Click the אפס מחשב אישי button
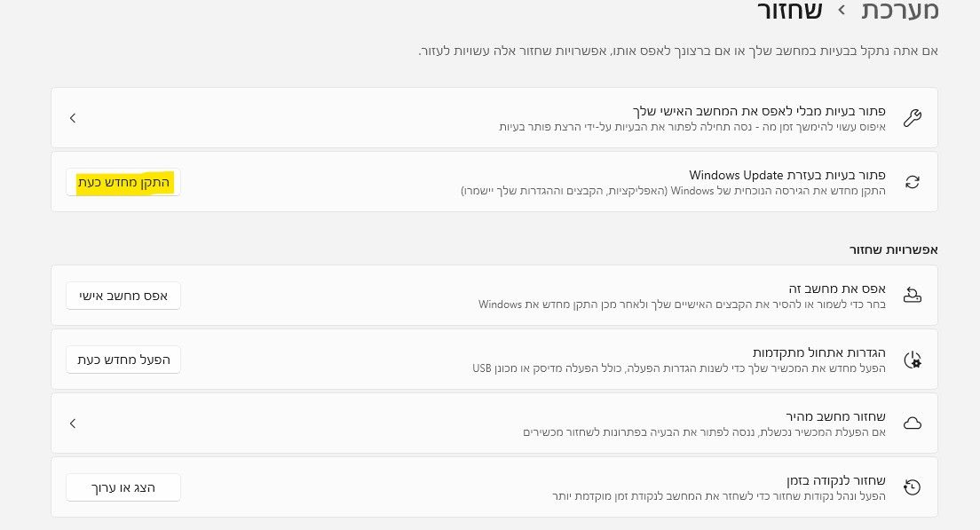980x530 pixels. [x=123, y=296]
